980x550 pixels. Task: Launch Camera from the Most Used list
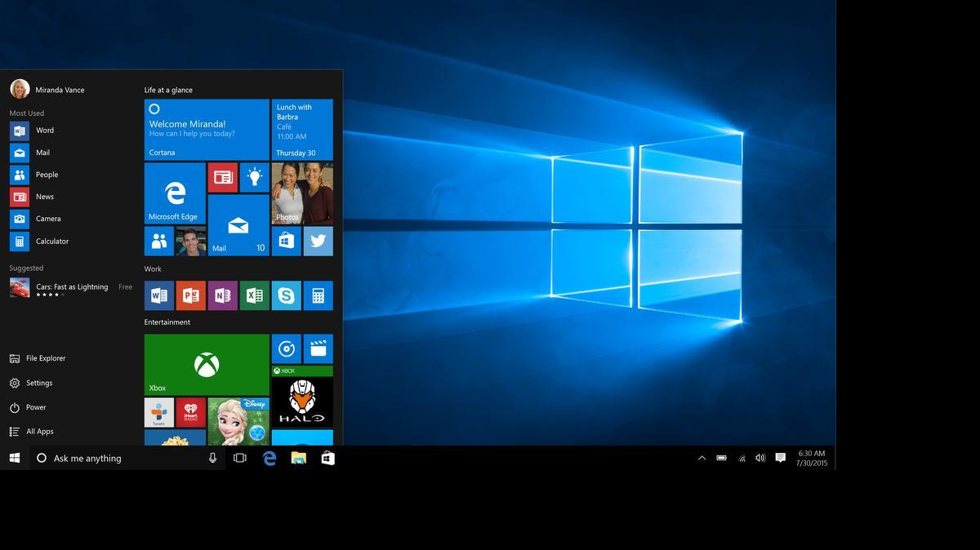72,219
